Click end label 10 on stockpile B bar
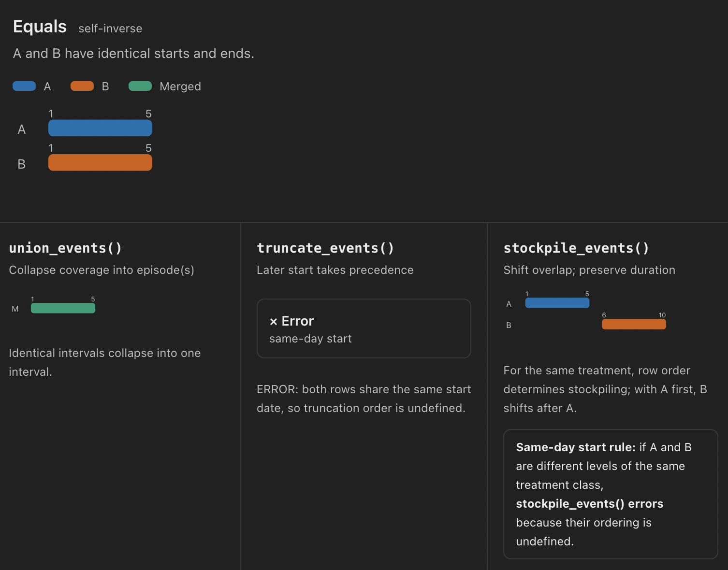728x570 pixels. [x=662, y=315]
